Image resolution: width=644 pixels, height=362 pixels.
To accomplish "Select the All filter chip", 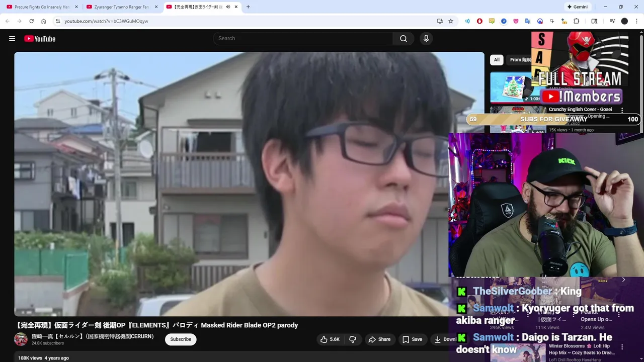I will coord(497,60).
